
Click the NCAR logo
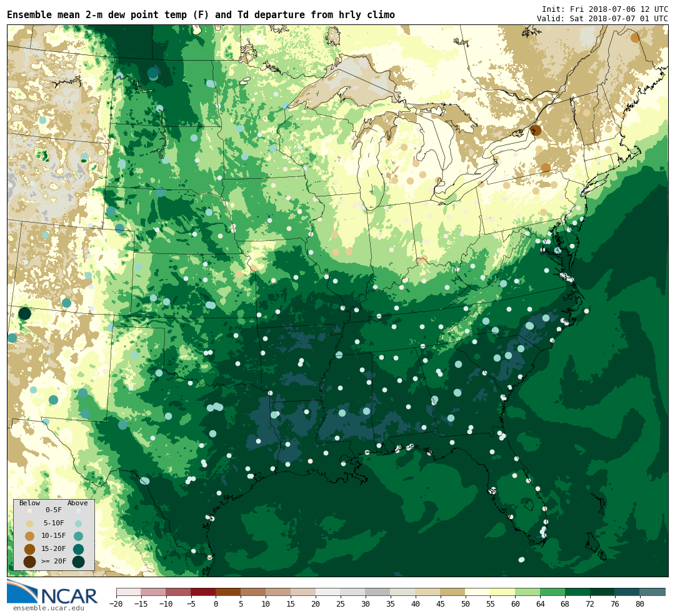[52, 592]
